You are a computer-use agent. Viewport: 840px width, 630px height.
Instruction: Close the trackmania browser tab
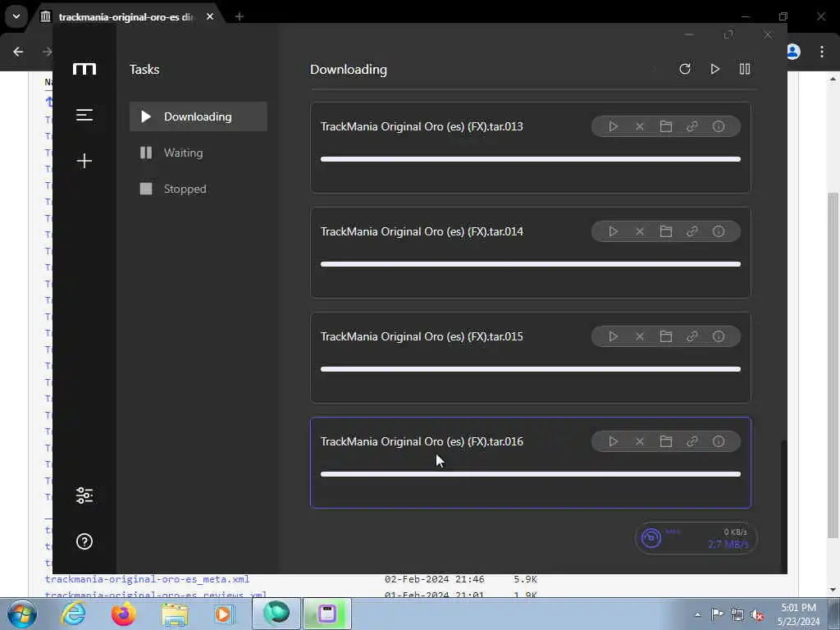pyautogui.click(x=210, y=16)
